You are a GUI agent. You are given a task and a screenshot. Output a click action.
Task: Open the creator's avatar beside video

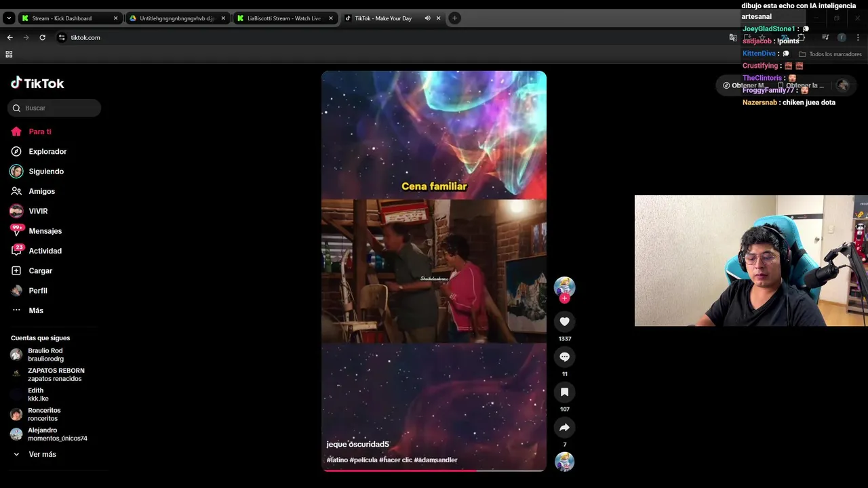pyautogui.click(x=564, y=287)
